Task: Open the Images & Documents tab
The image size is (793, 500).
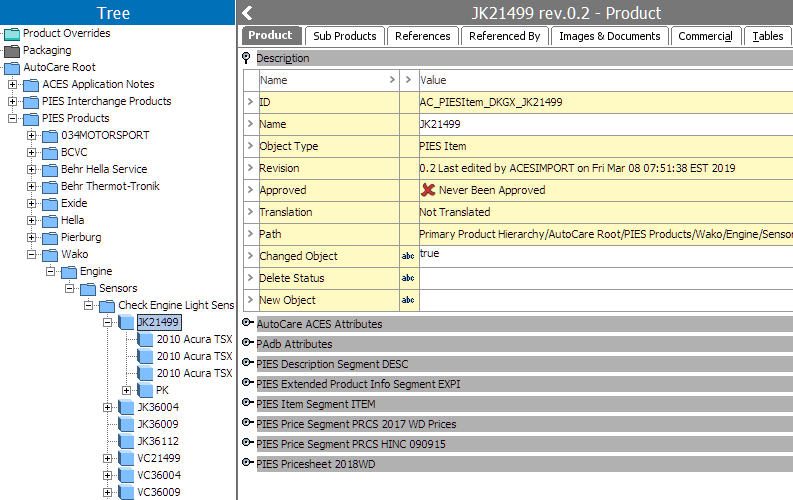Action: coord(609,36)
